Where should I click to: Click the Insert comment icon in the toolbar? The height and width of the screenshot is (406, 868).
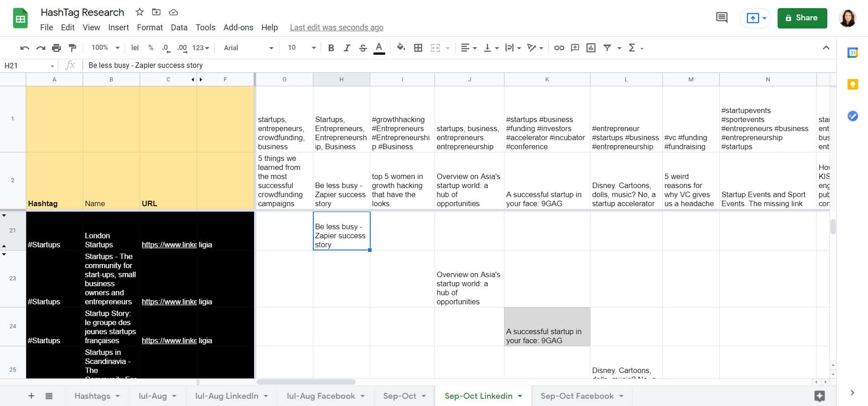[x=575, y=48]
